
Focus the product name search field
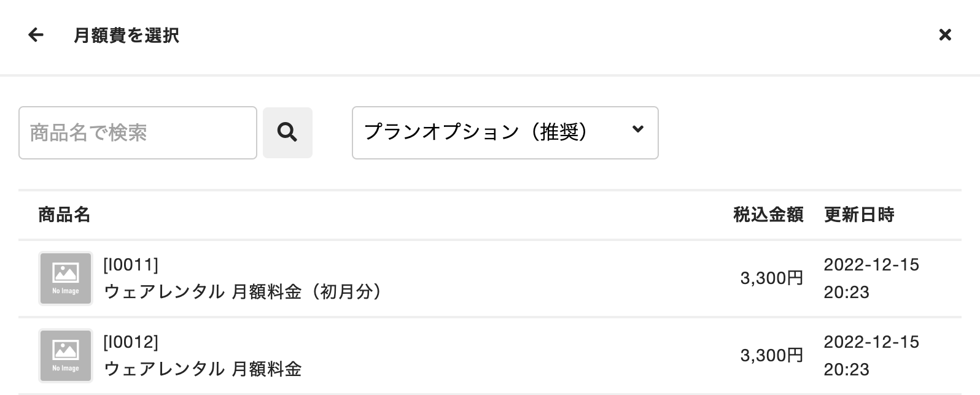(138, 132)
